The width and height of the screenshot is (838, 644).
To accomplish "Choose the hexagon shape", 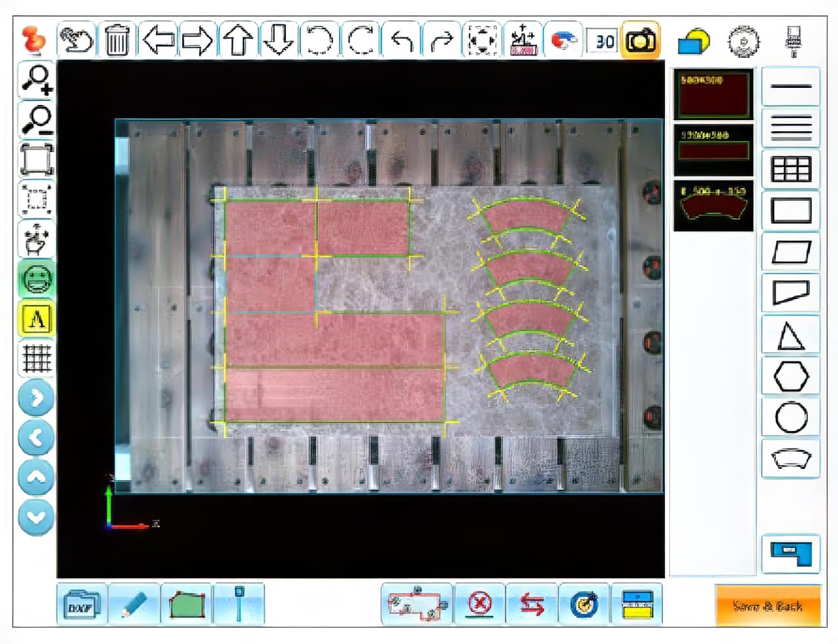I will click(791, 376).
